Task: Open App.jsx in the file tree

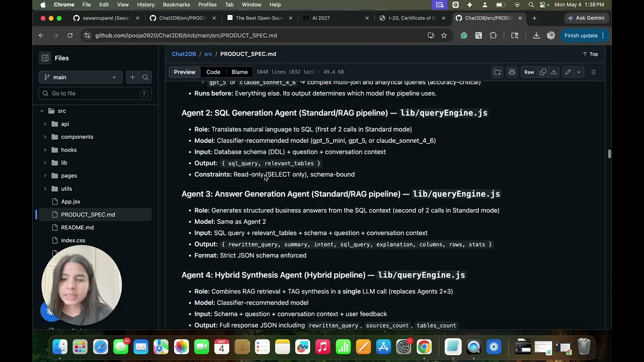Action: click(x=71, y=202)
